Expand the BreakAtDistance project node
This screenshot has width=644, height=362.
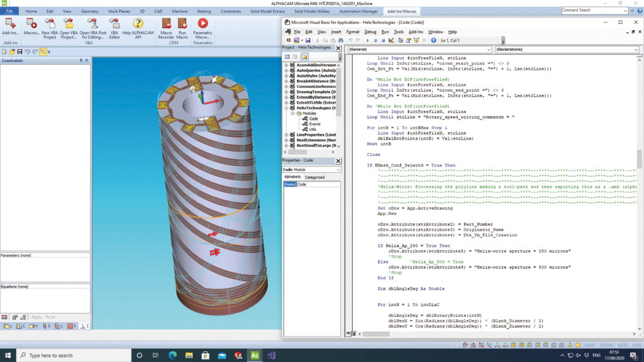coord(286,81)
